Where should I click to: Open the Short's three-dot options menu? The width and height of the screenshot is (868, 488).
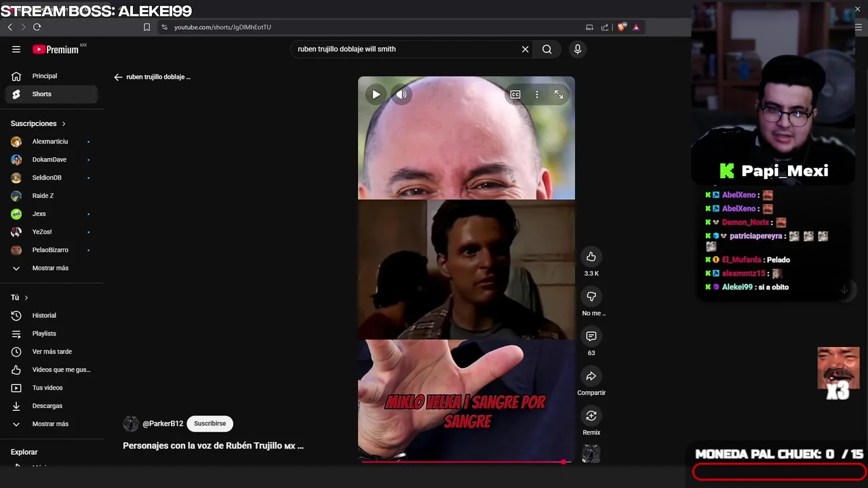tap(536, 95)
